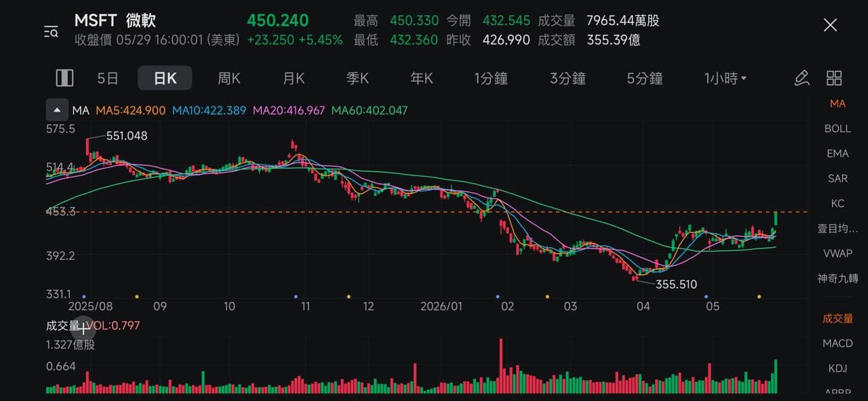Close the MSFT chart view
Screen dimensions: 868x401
(830, 26)
